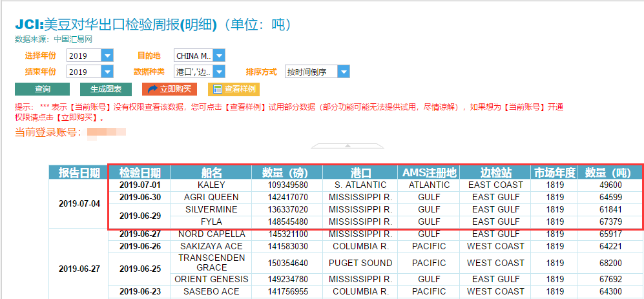Expand the 目的地 destination dropdown
The height and width of the screenshot is (299, 644).
[220, 56]
